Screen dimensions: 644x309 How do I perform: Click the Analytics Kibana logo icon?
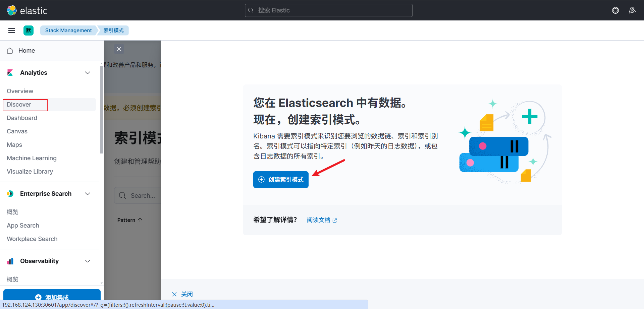point(10,73)
